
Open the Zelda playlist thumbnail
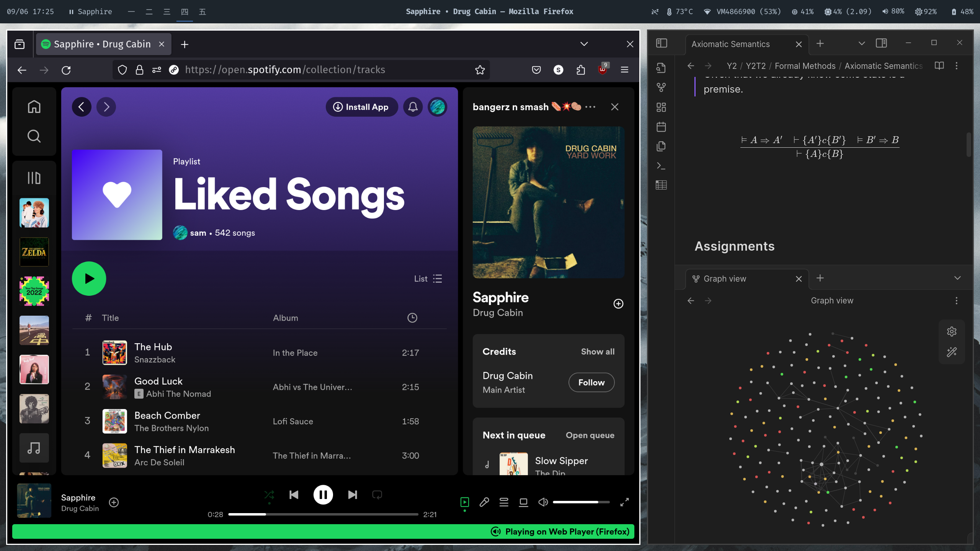click(34, 252)
